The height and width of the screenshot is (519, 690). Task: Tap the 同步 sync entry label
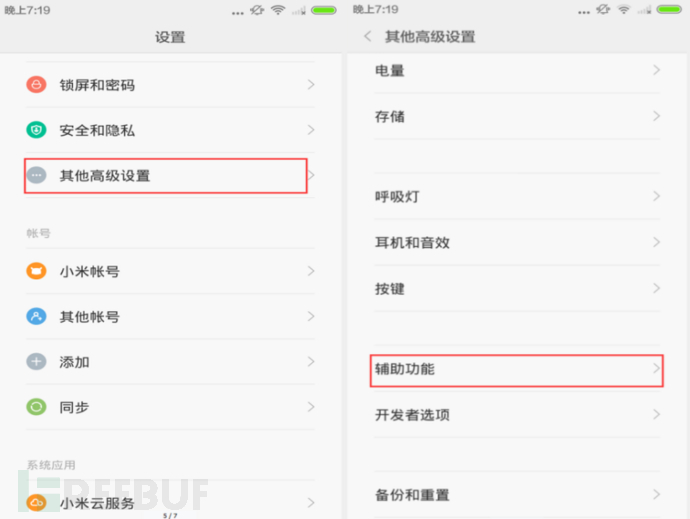coord(74,407)
